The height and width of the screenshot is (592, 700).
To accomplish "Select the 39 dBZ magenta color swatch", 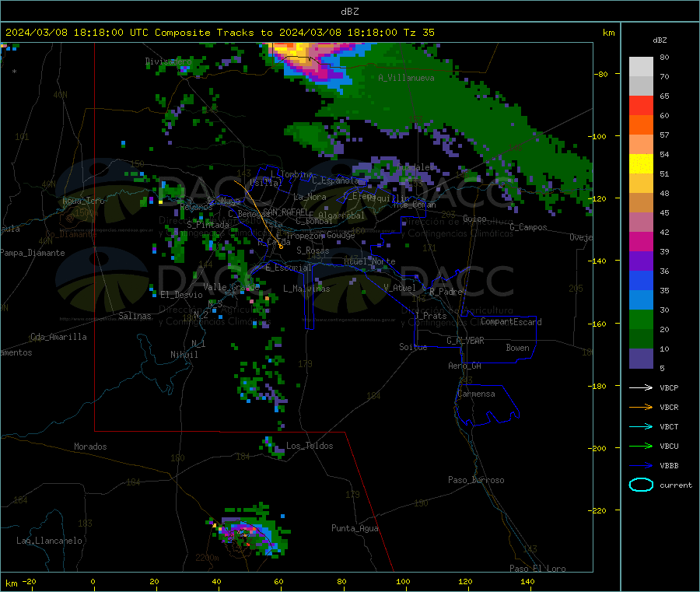I will pos(641,241).
